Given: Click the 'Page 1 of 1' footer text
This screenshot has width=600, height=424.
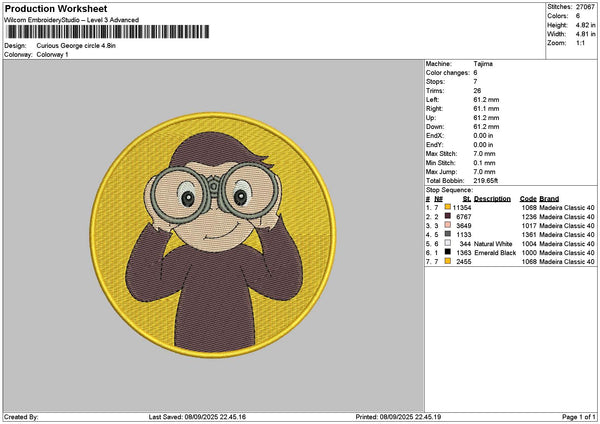Looking at the screenshot, I should pyautogui.click(x=579, y=417).
